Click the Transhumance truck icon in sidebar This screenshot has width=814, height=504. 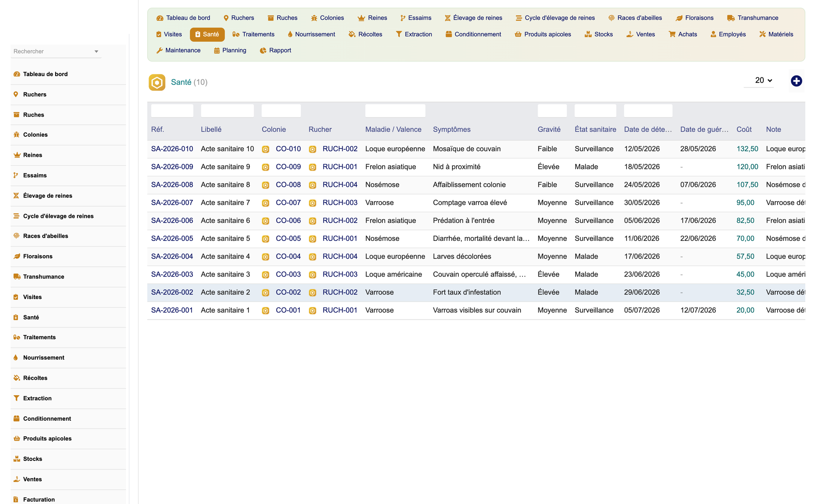[17, 276]
